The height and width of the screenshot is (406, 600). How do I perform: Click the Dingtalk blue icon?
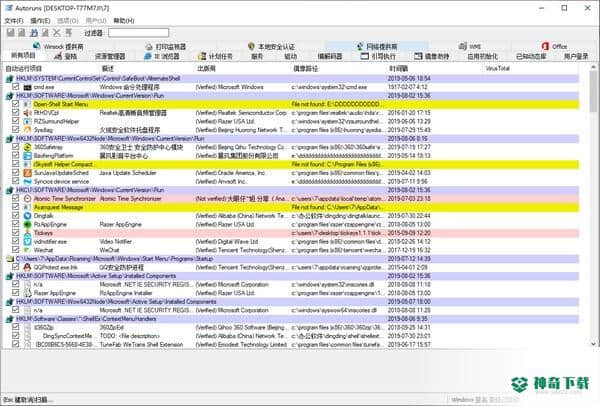click(x=27, y=216)
